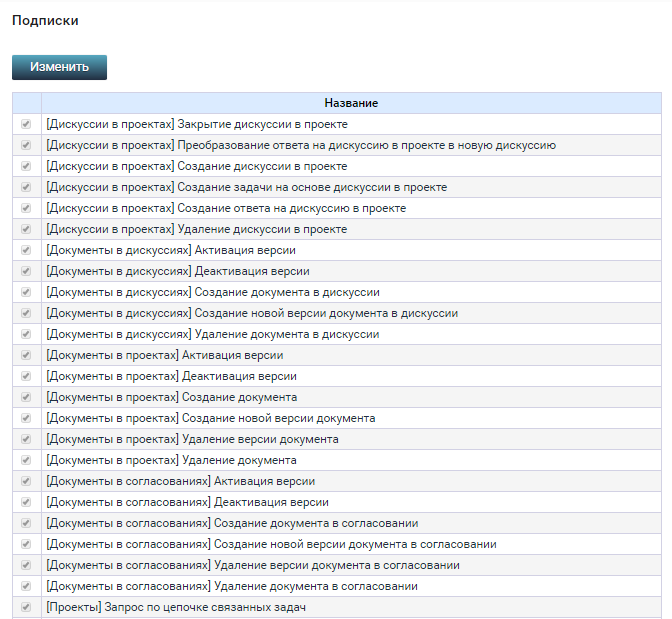Toggle checkbox for [Документы в дискуссиях] Деактивация версии

coord(26,271)
